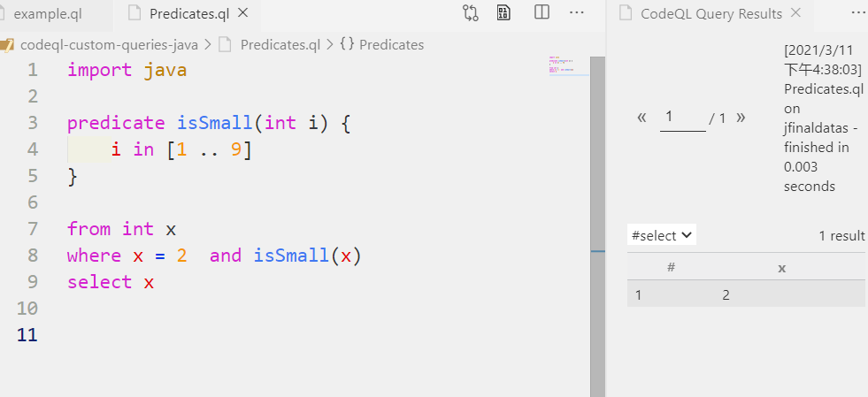Open the #select result set dropdown
Screen dimensions: 868x397
(x=662, y=235)
